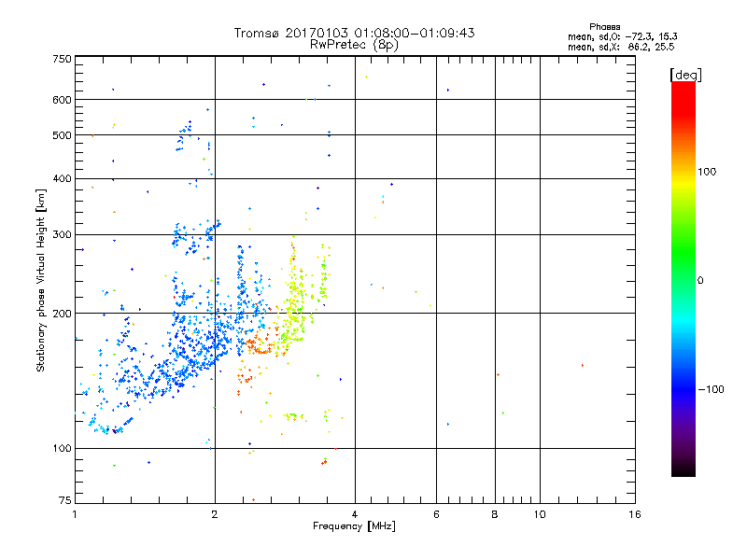Click the plot title 'Tromsø 20170103 01:08:00-01:09:43'
The width and height of the screenshot is (747, 560).
(354, 33)
